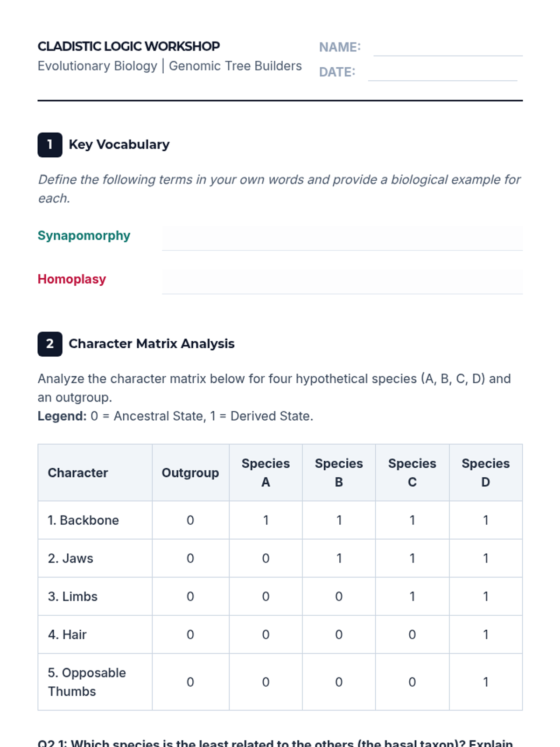This screenshot has height=747, width=560.
Task: Click the Synapomorphy definition field
Action: click(x=342, y=238)
